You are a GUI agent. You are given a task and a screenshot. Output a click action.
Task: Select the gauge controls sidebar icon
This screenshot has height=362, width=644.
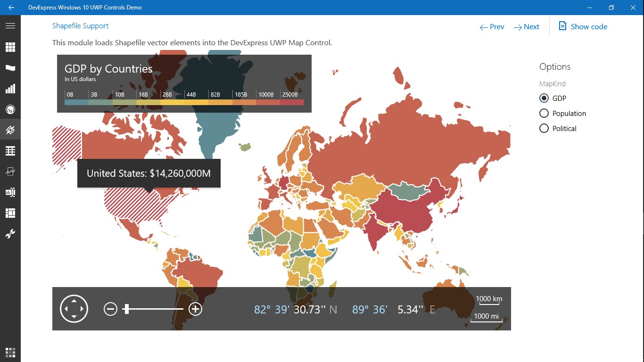coord(10,109)
